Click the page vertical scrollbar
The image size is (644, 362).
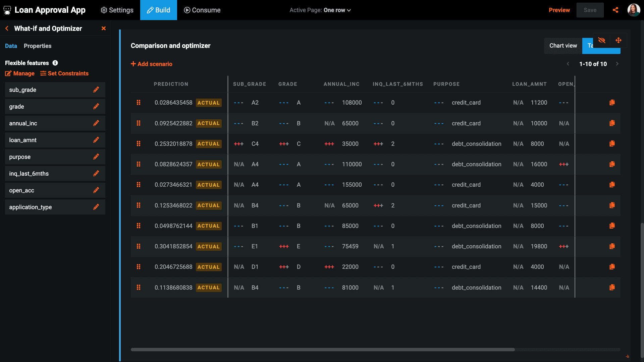point(642,290)
